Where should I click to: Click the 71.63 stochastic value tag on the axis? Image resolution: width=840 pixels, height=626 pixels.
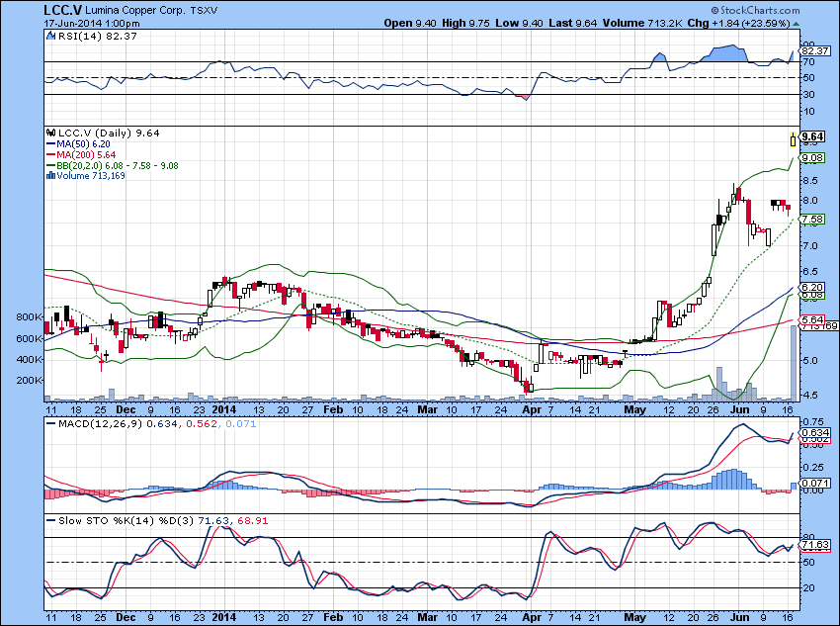(x=815, y=545)
